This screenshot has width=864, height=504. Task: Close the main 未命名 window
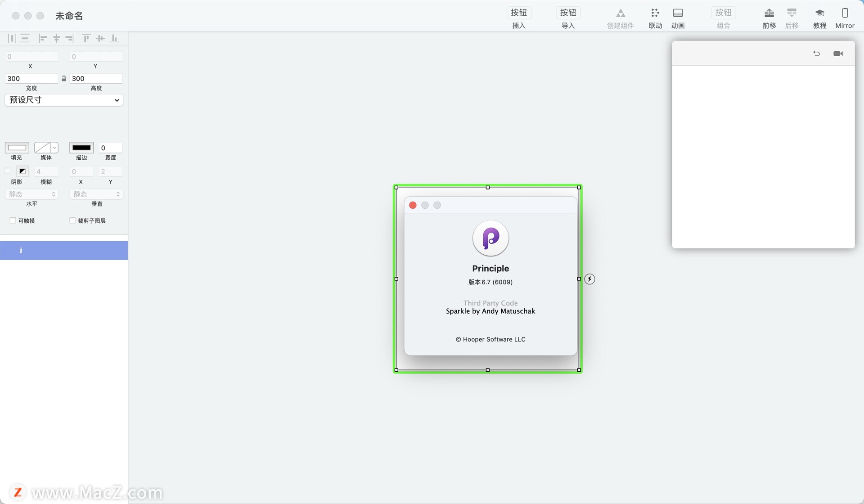pyautogui.click(x=16, y=16)
